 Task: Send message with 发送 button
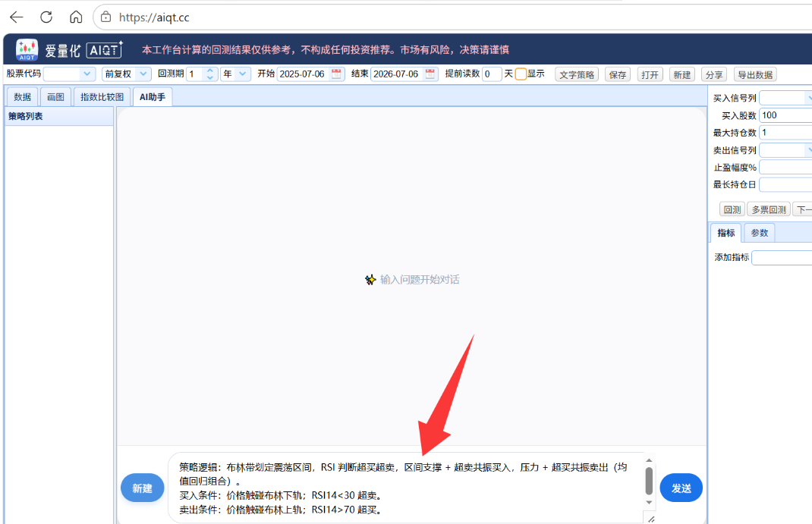pos(681,488)
